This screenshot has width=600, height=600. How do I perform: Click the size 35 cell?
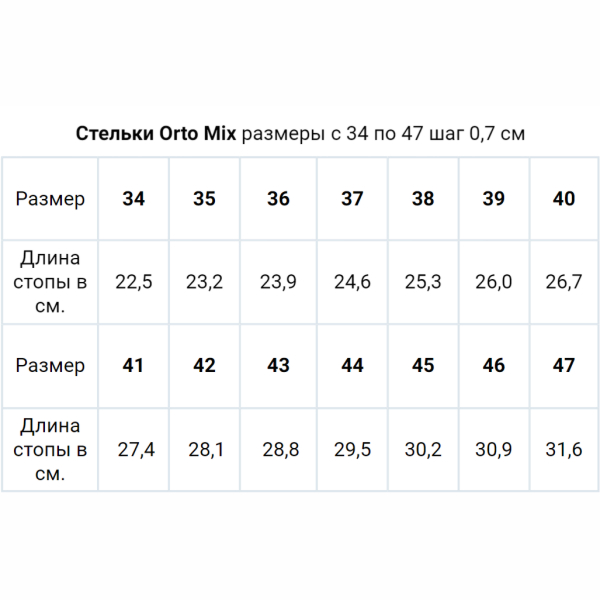204,199
